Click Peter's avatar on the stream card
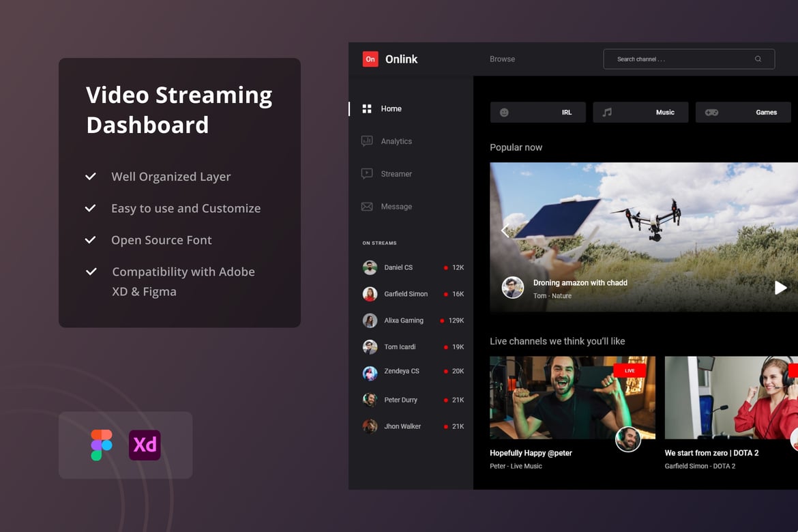This screenshot has height=532, width=798. [628, 439]
